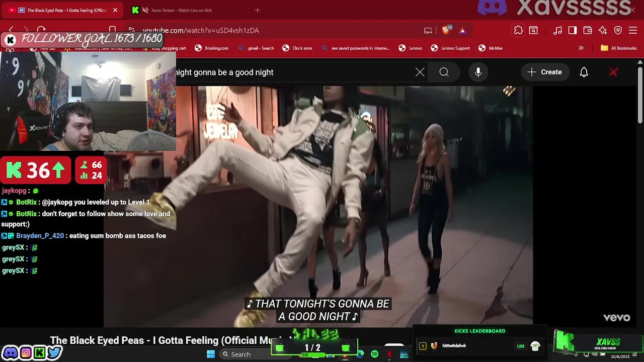644x362 pixels.
Task: Click the Discord icon on the overlay
Action: point(10,353)
